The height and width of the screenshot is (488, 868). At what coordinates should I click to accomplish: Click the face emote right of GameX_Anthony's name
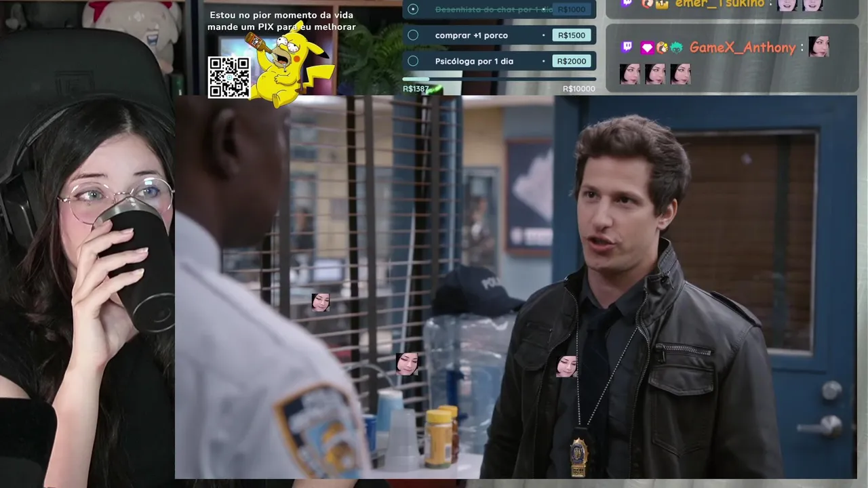818,47
